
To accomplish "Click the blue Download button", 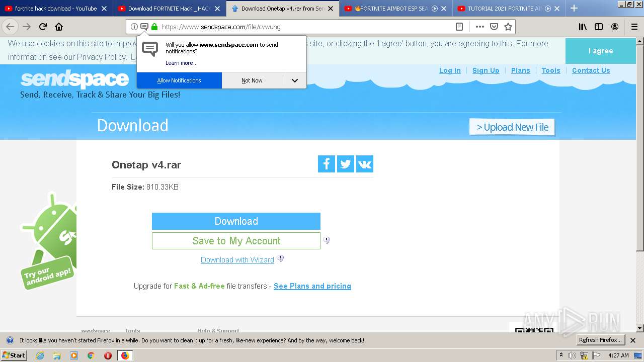I will [236, 221].
